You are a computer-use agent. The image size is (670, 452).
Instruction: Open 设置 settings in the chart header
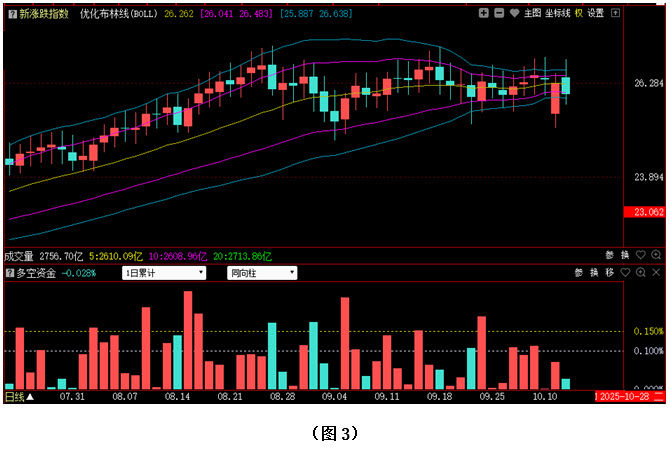pos(596,14)
